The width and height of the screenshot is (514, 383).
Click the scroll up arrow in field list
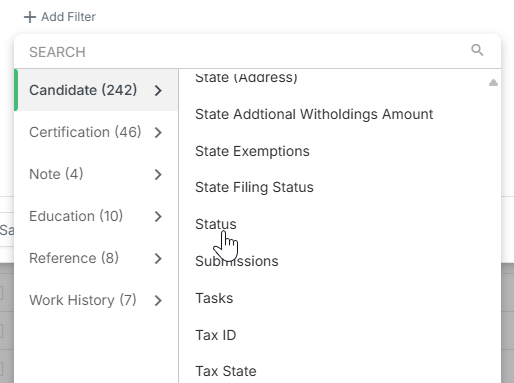(493, 82)
